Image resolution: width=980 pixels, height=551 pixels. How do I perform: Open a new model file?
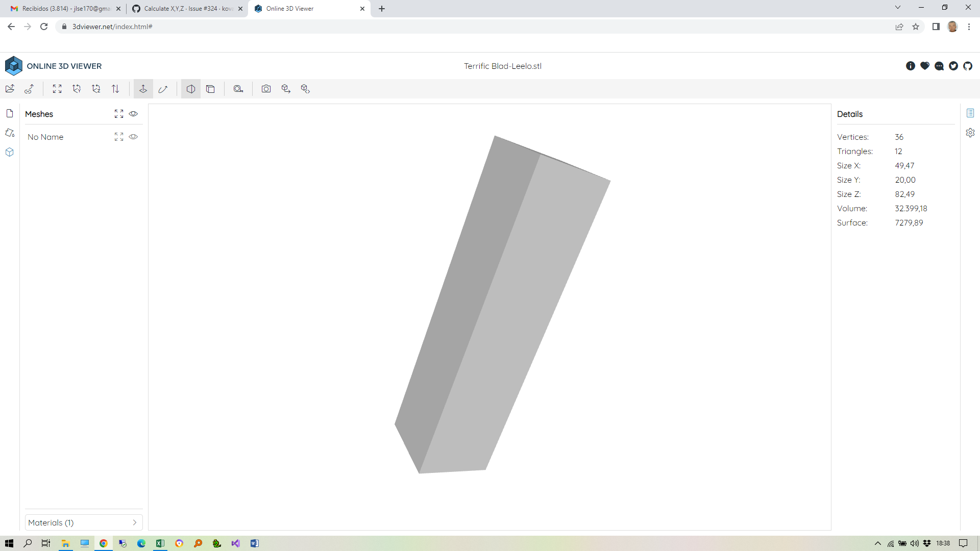[10, 88]
